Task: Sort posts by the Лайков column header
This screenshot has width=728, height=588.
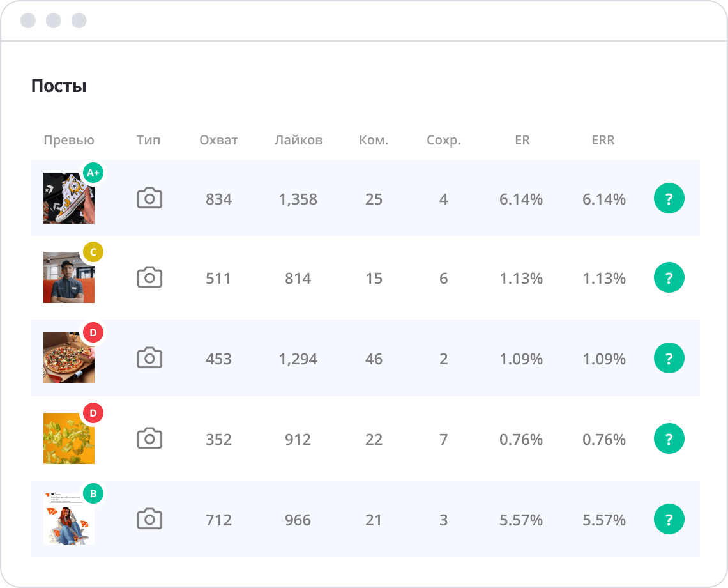Action: pyautogui.click(x=298, y=141)
